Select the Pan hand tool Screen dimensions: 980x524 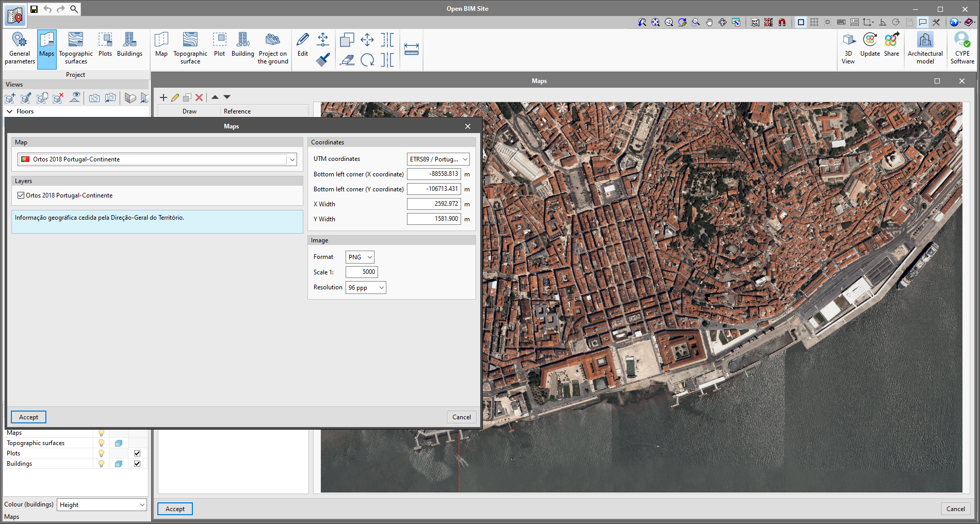point(709,22)
